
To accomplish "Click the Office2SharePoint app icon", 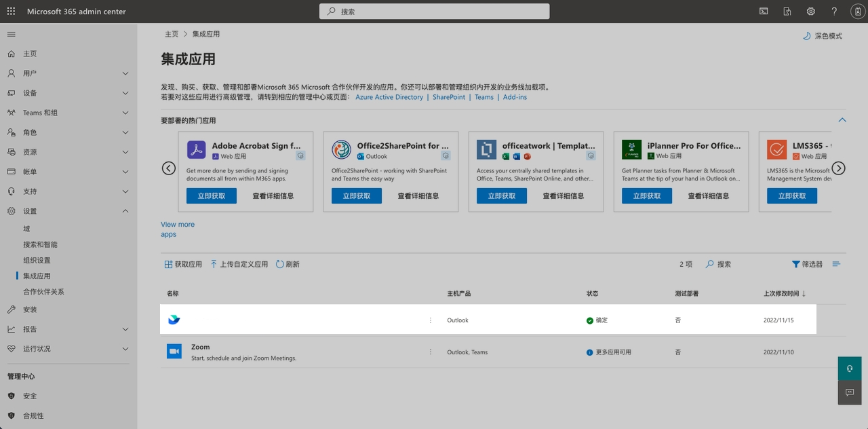I will coord(341,149).
